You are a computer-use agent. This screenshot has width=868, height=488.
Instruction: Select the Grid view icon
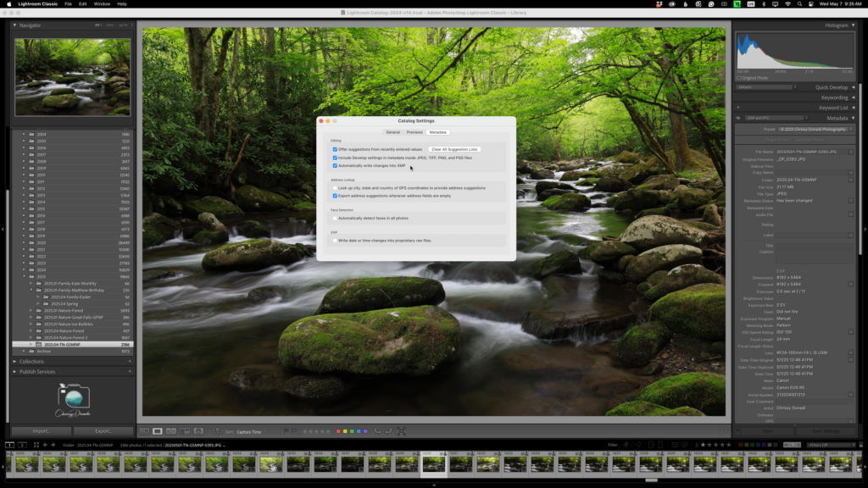147,431
